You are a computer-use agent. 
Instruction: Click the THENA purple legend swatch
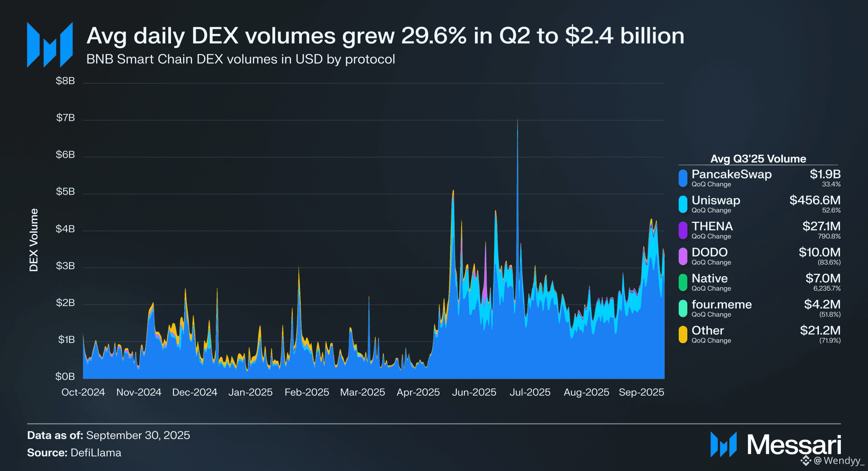pyautogui.click(x=683, y=230)
